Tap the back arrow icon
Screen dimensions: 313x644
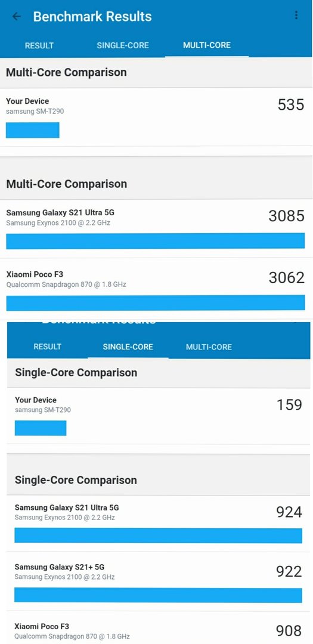tap(17, 17)
